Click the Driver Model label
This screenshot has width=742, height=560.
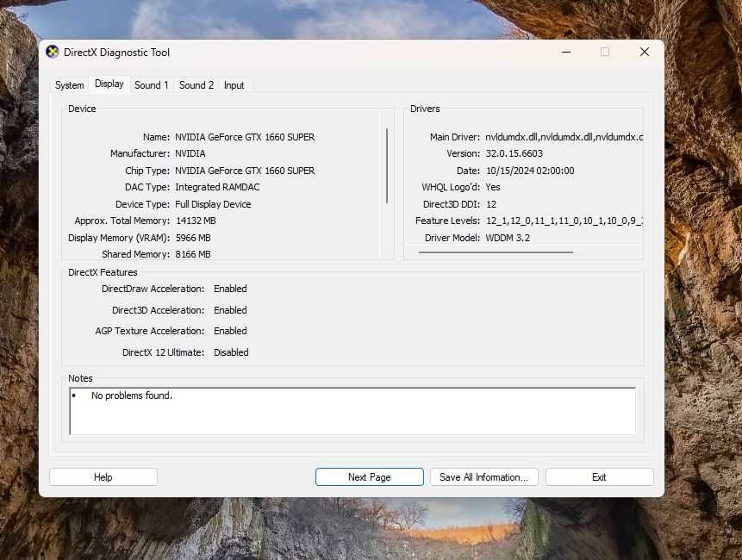pos(452,238)
